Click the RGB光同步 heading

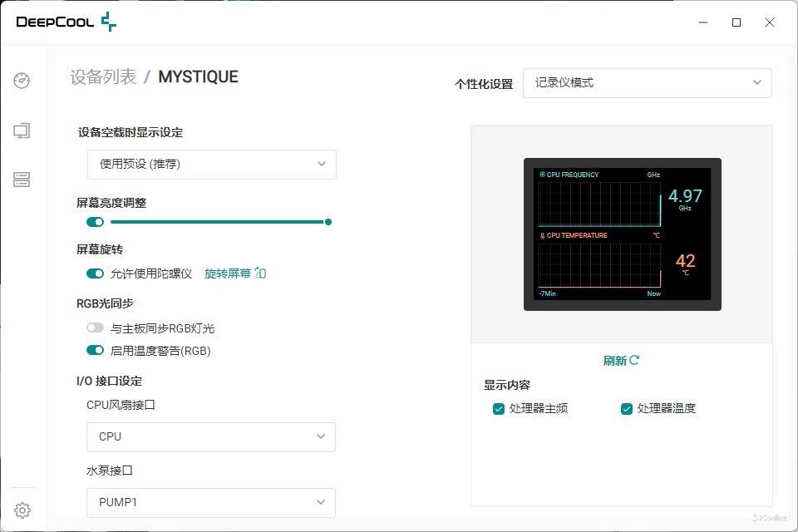click(x=105, y=303)
